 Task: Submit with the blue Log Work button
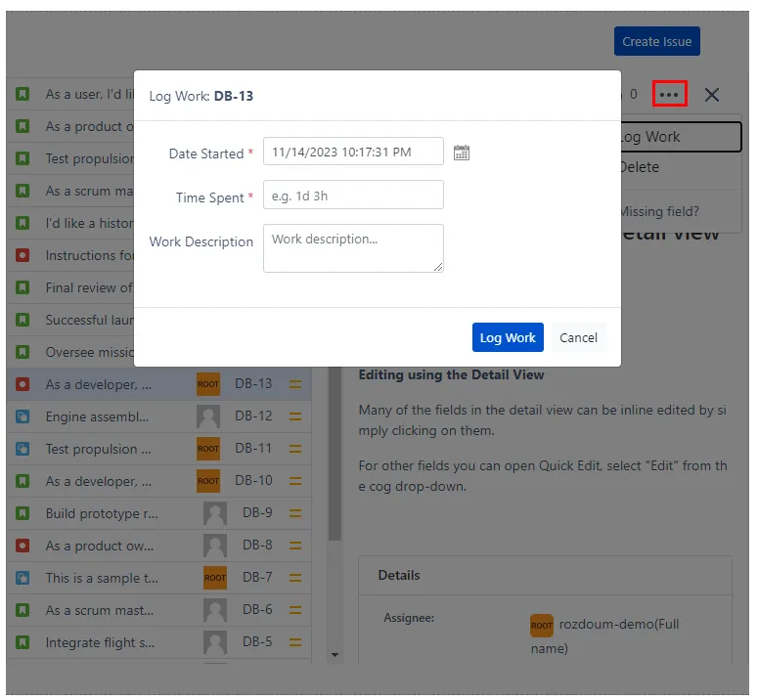click(508, 337)
